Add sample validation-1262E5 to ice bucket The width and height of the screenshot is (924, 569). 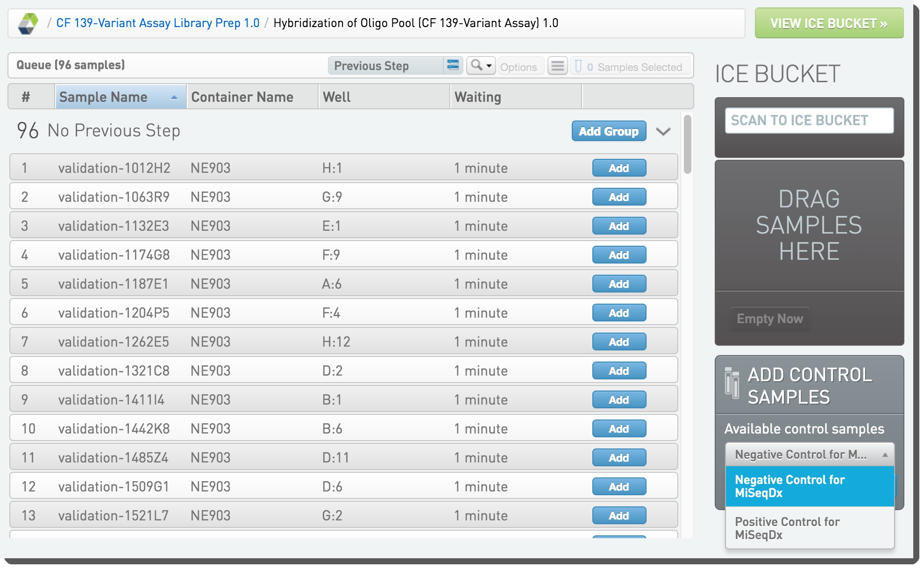coord(618,342)
